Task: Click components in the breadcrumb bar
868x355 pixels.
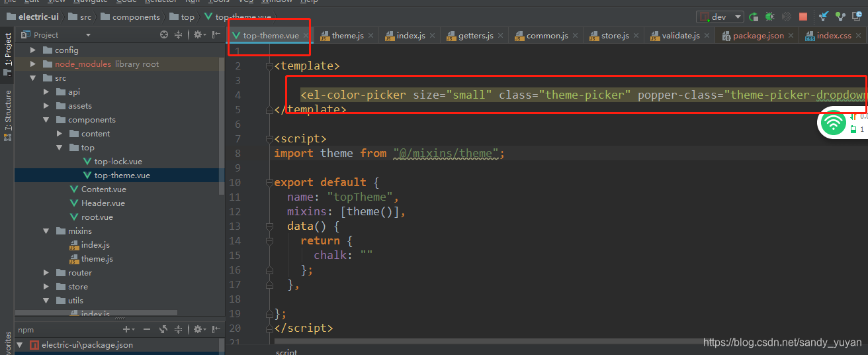Action: 130,17
